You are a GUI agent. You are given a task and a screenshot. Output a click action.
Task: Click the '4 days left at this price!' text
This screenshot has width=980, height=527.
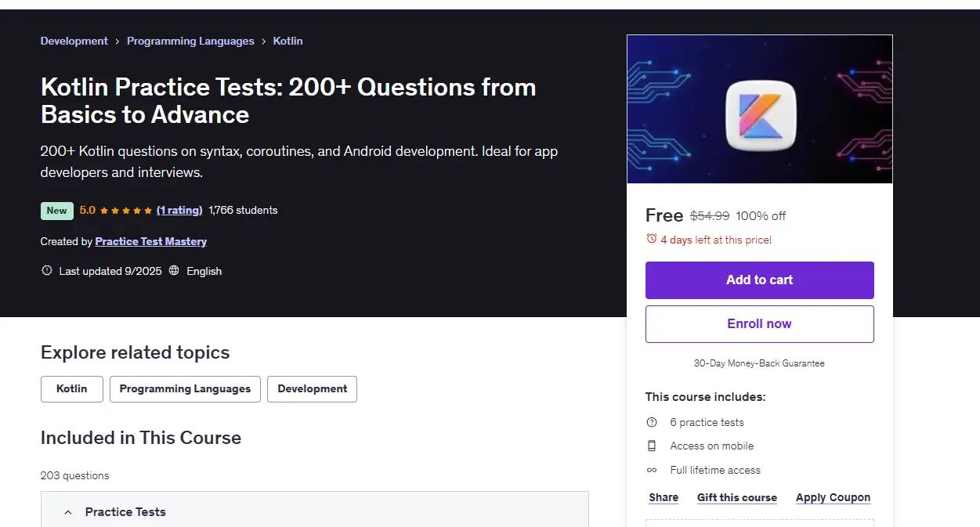[716, 240]
